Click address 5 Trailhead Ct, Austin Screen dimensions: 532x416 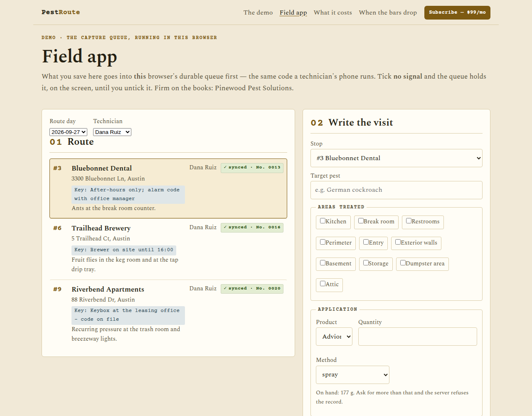(101, 239)
